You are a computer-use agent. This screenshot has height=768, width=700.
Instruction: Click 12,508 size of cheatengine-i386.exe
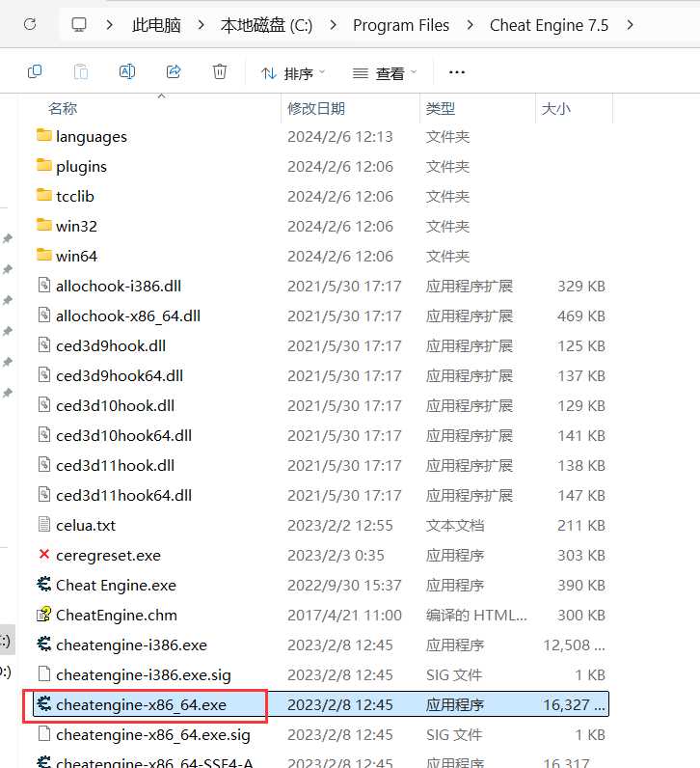[574, 645]
